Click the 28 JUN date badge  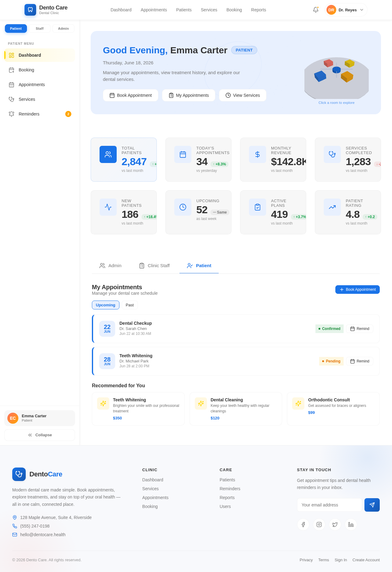tap(107, 361)
